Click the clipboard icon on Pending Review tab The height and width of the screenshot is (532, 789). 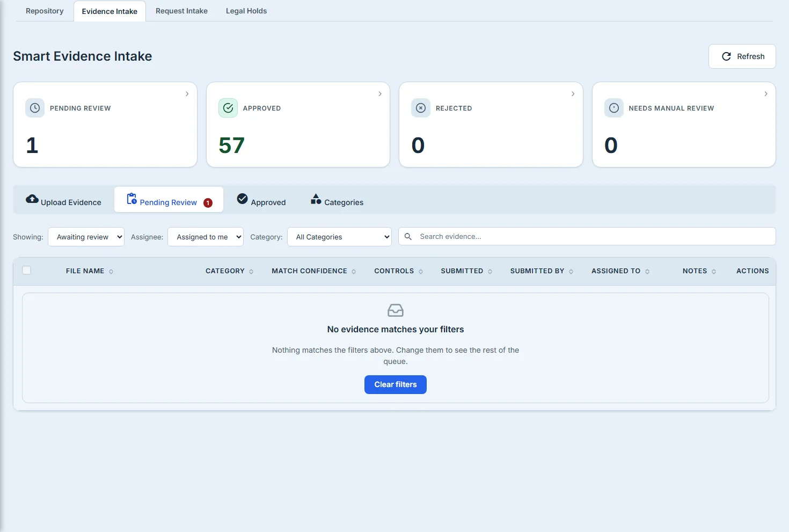[131, 199]
